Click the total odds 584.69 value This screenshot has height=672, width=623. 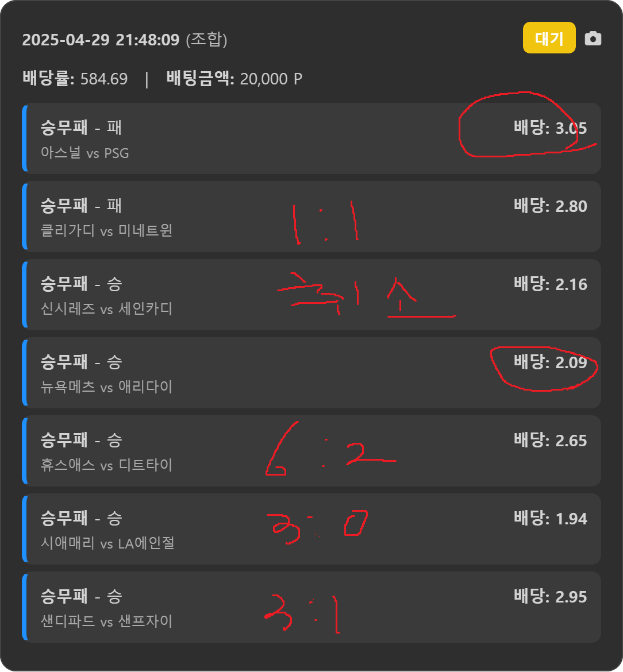pos(104,79)
